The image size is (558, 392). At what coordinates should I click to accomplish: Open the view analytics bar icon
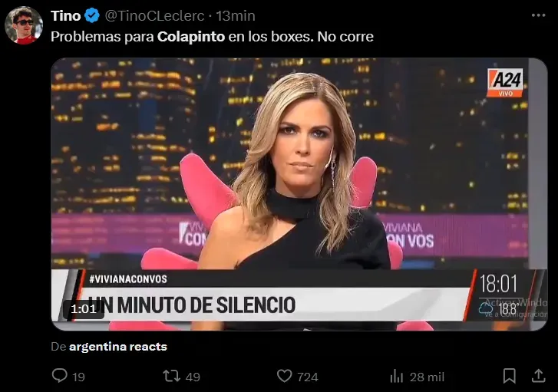[x=397, y=377]
